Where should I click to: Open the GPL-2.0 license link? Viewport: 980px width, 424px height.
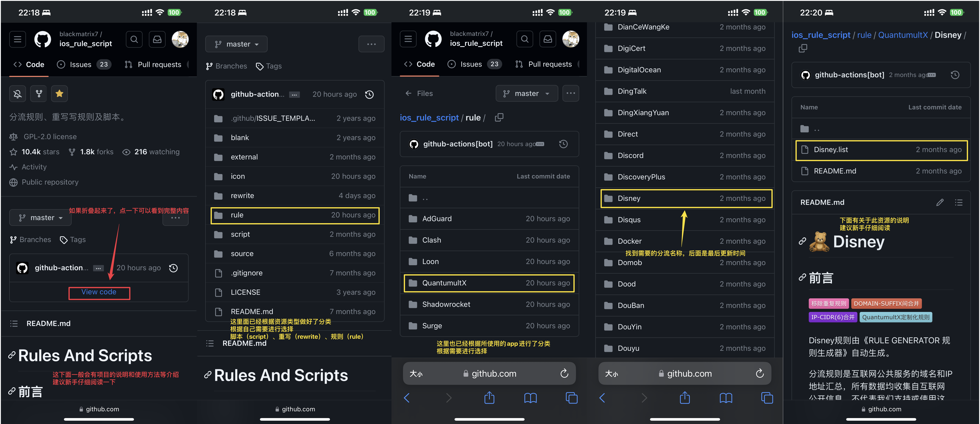(x=50, y=136)
